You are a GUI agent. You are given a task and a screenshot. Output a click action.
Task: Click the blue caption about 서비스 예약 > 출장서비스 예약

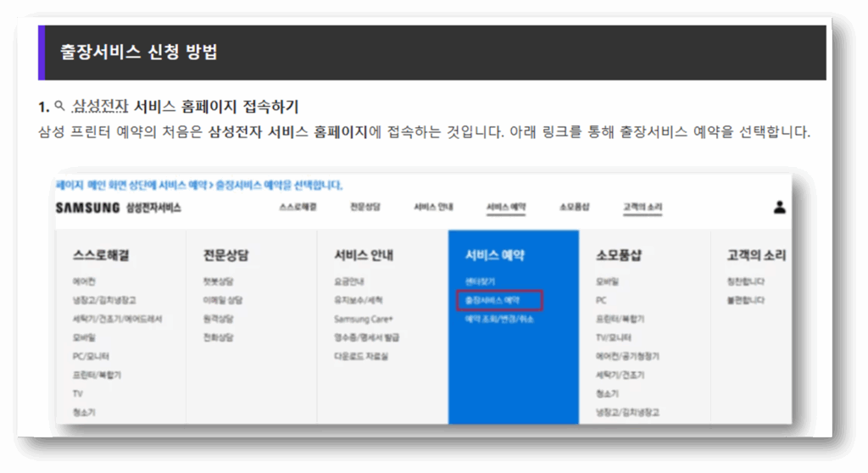pos(199,185)
